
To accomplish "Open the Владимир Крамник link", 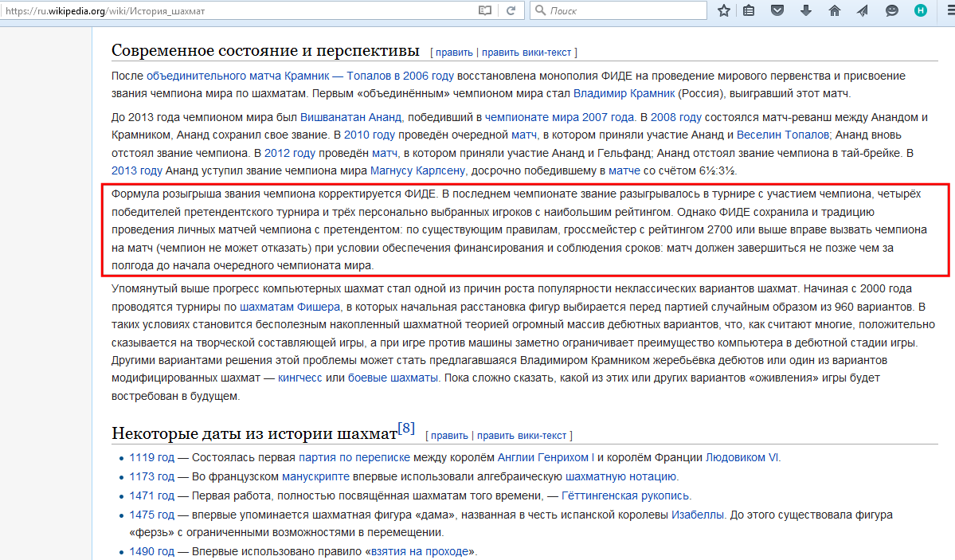I will point(624,93).
